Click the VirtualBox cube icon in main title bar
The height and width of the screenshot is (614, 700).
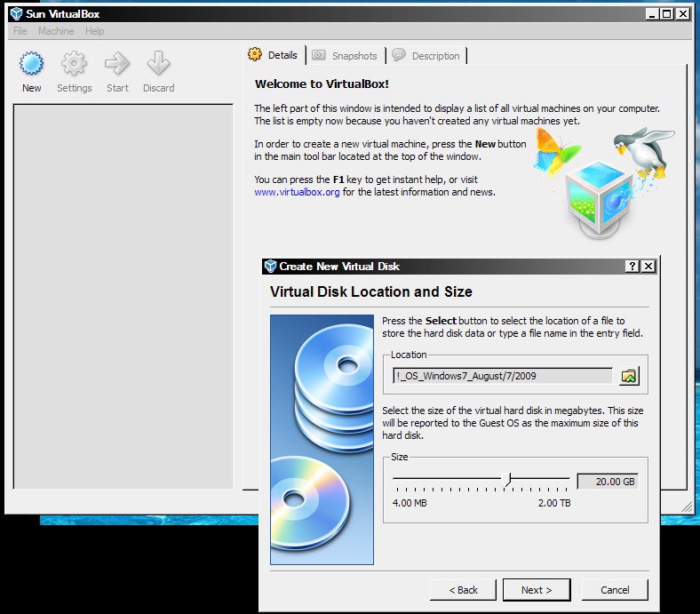coord(17,14)
